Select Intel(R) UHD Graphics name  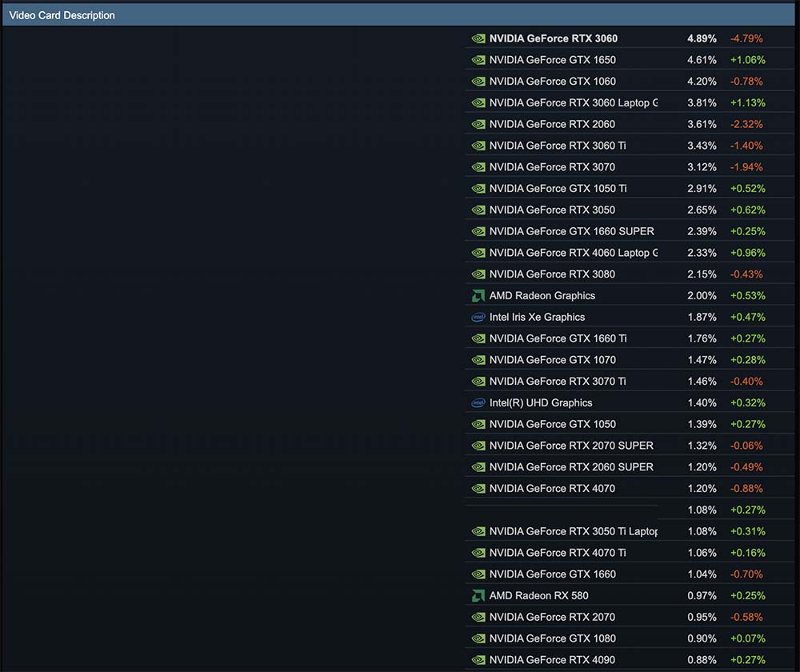(x=541, y=403)
